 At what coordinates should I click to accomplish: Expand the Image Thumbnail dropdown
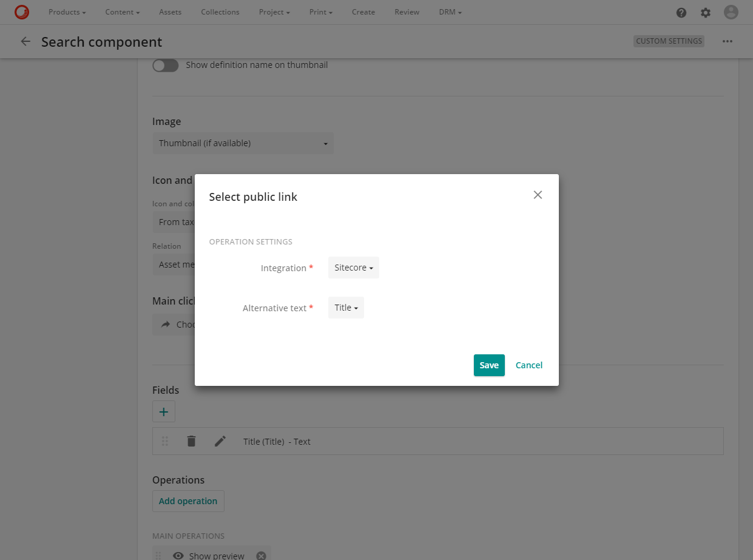coord(243,143)
